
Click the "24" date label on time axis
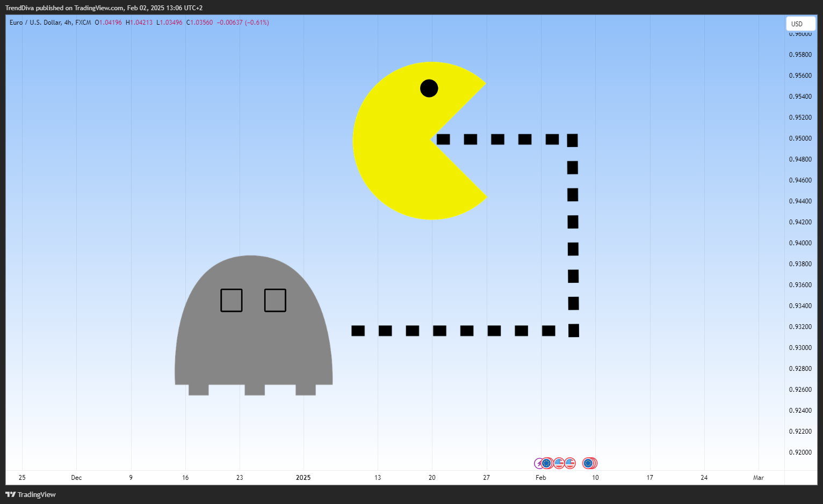(704, 478)
